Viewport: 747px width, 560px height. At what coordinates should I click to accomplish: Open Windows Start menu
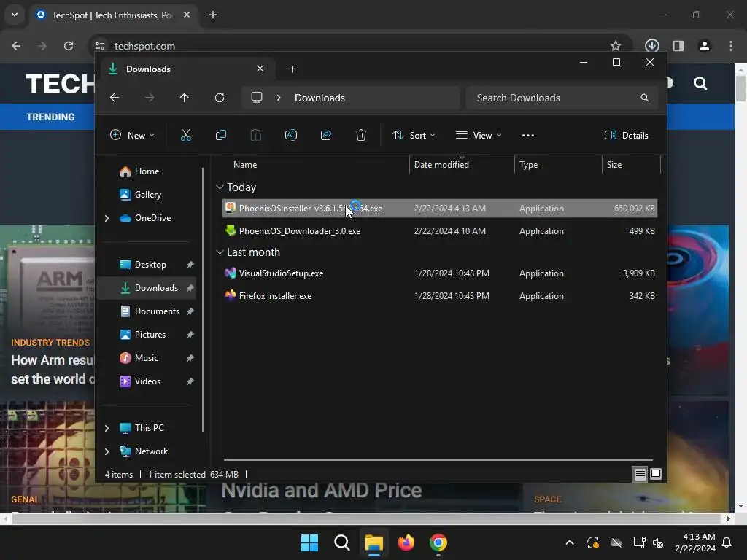point(309,542)
